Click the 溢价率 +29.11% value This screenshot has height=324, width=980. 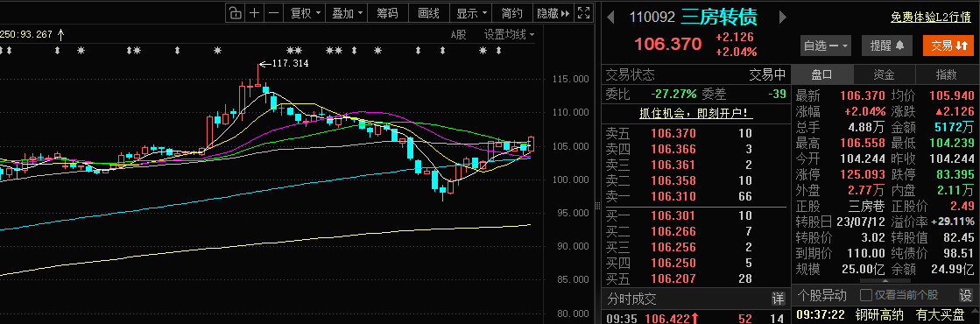953,222
